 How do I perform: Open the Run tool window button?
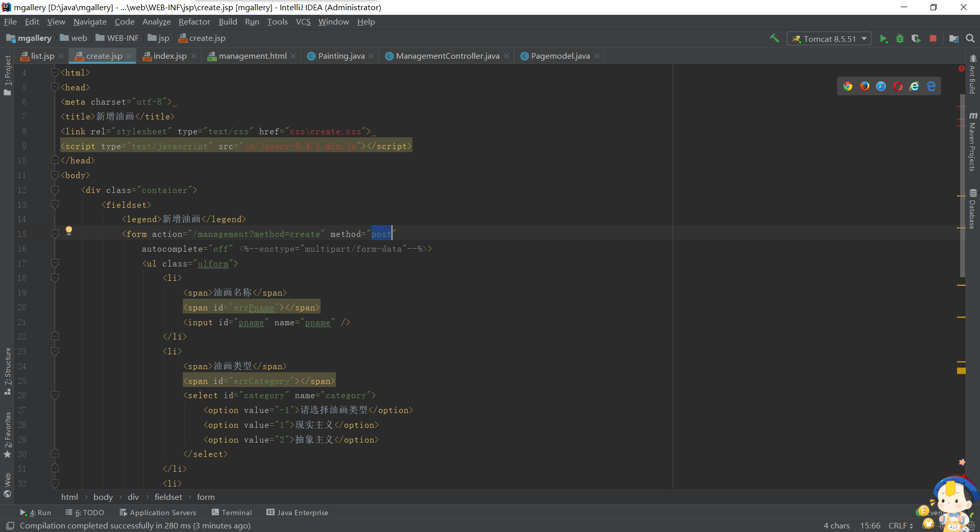point(35,513)
